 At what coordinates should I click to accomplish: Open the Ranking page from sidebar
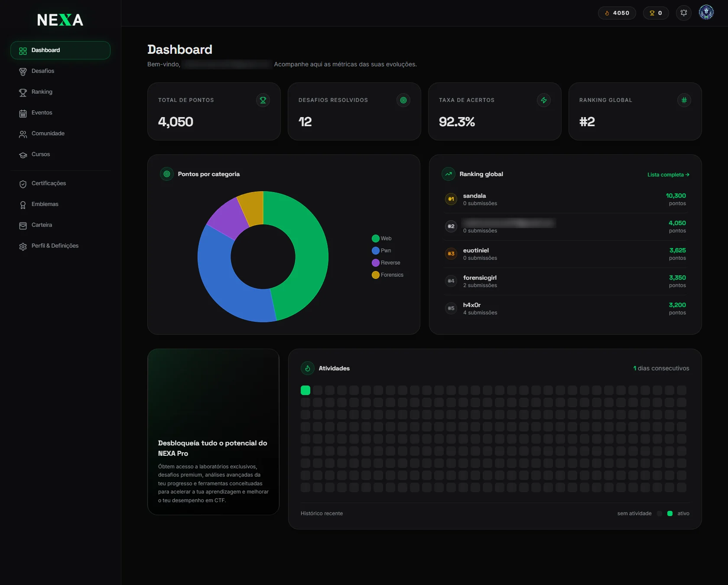(60, 92)
